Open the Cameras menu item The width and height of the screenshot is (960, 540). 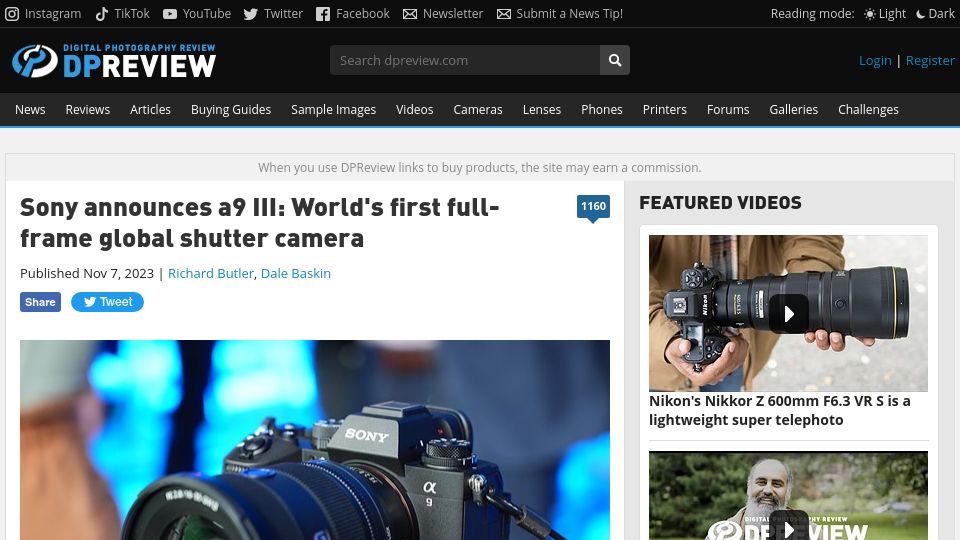coord(478,110)
